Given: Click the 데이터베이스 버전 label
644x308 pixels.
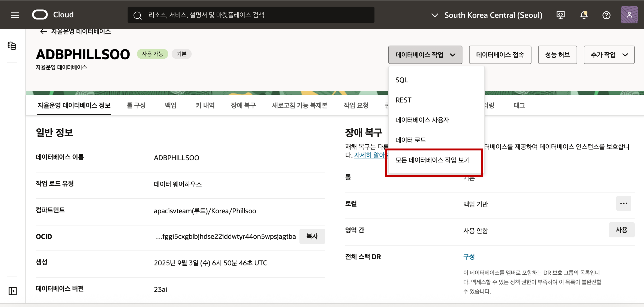Looking at the screenshot, I should click(x=60, y=289).
